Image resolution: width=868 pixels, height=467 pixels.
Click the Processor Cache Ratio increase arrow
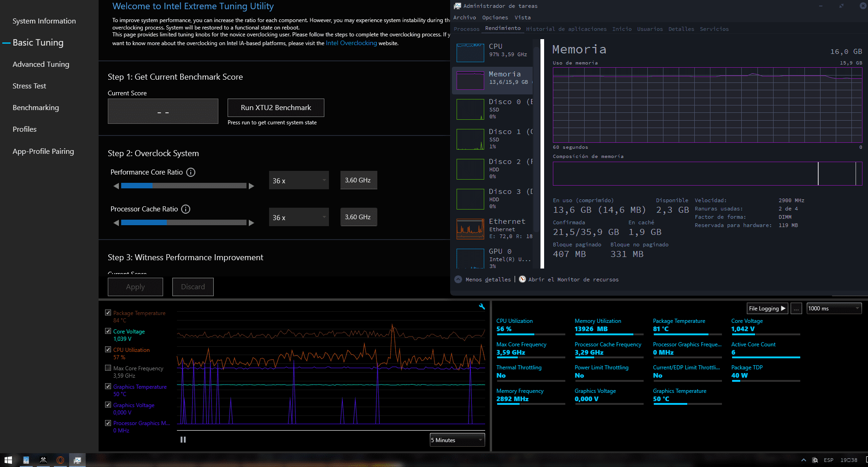pyautogui.click(x=251, y=223)
